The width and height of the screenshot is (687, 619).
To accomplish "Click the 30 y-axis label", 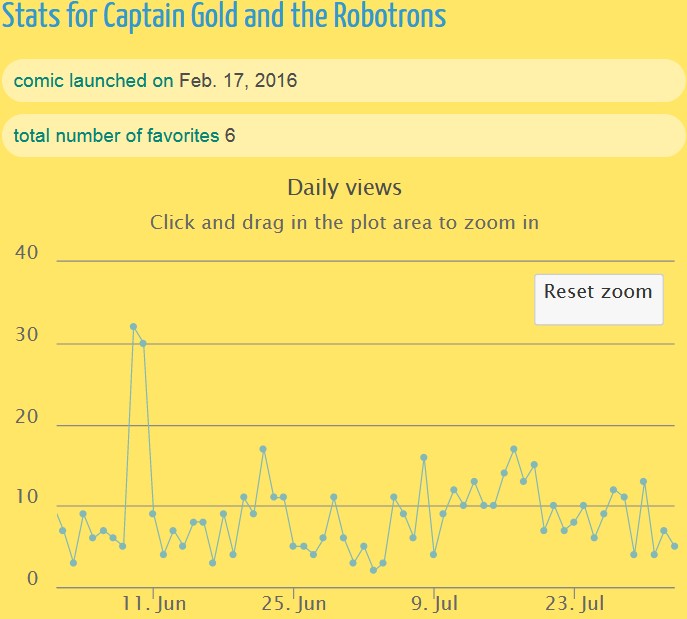I will 27,336.
